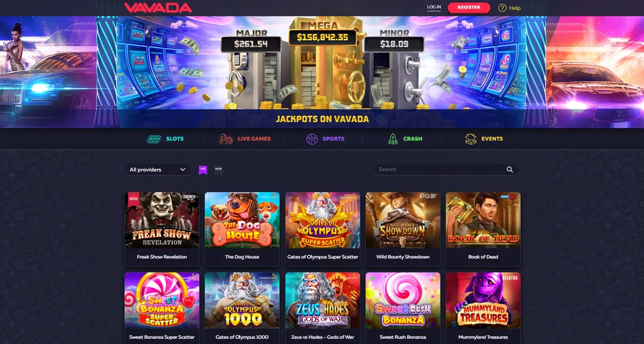This screenshot has height=344, width=644.
Task: Click the red Register button
Action: [469, 7]
